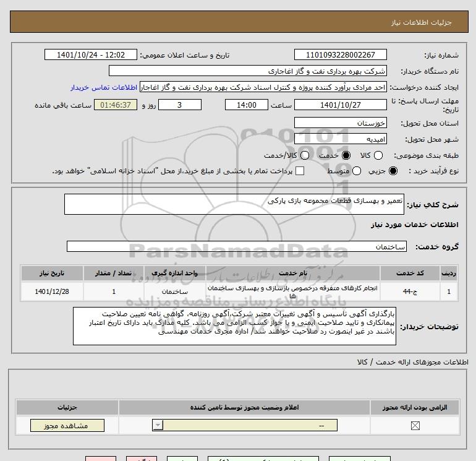476x461 pixels.
Task: Click the اطلاعات خدمات مورد نیاز heading
Action: (414, 225)
